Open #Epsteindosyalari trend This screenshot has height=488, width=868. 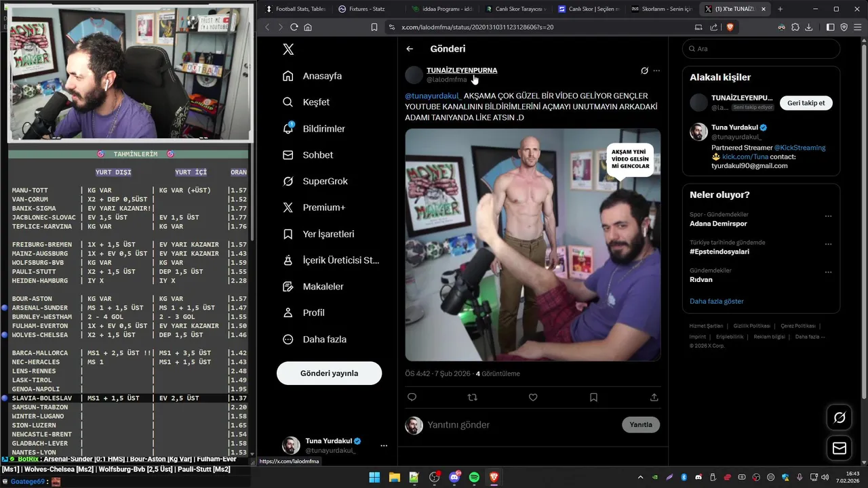coord(719,251)
